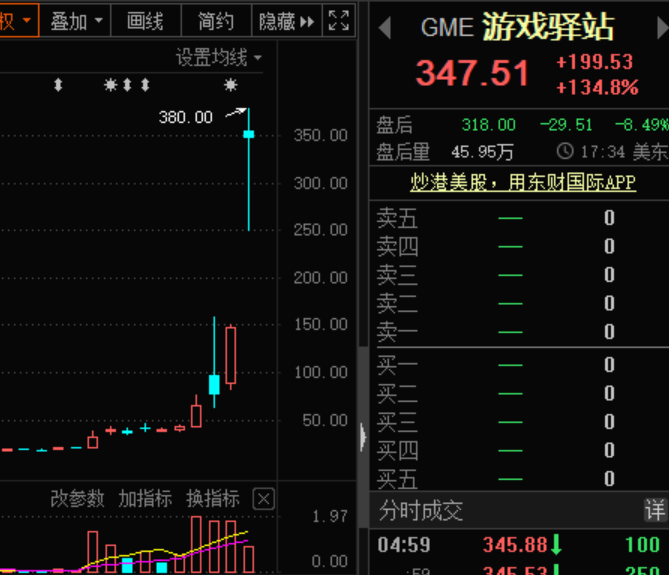Click the 买一 bid row
Screen dimensions: 669x575
[x=519, y=365]
